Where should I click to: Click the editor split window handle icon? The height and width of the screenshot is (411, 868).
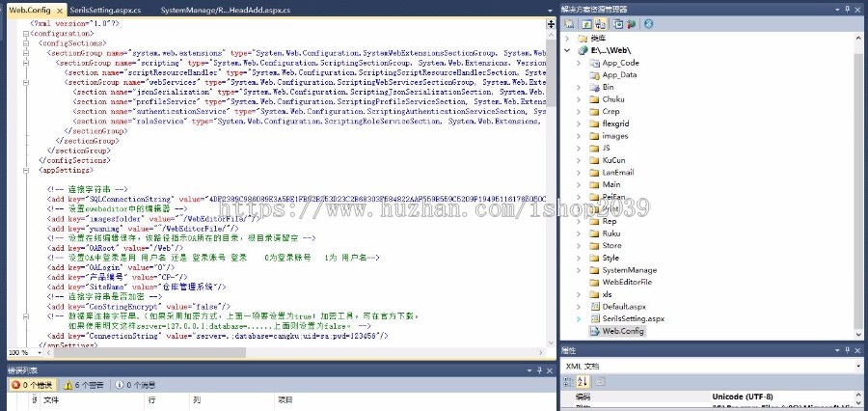pos(551,24)
